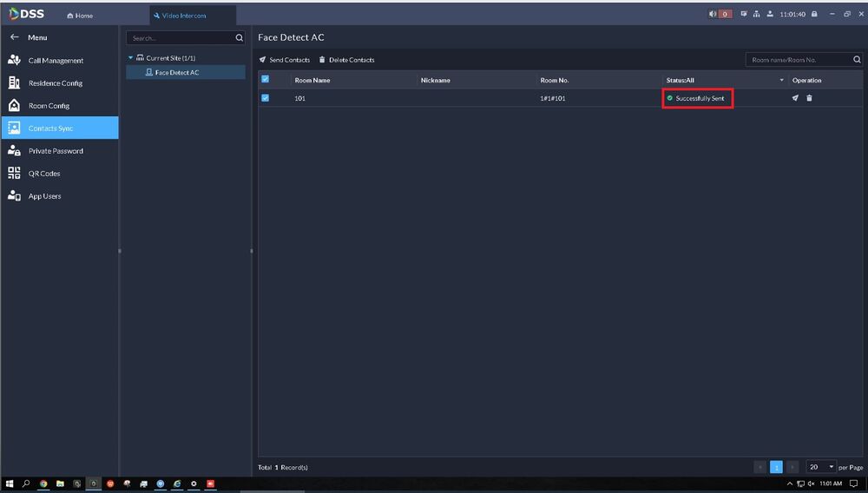Viewport: 868px width, 493px height.
Task: Open Private Password in the side menu
Action: pos(56,151)
